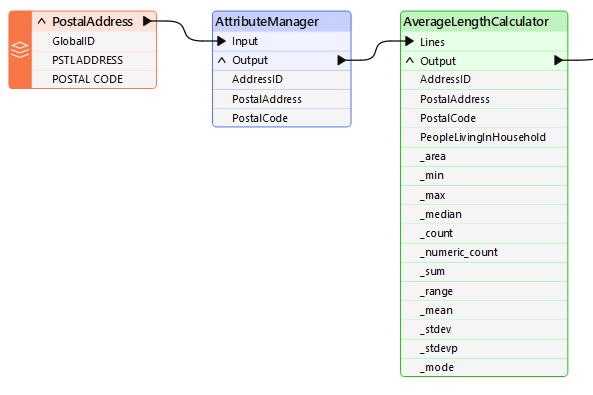Select the _mode attribute row

click(484, 367)
